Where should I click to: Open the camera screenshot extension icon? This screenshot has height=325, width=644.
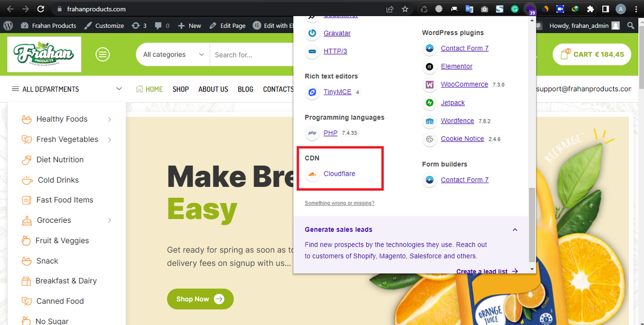pos(485,9)
